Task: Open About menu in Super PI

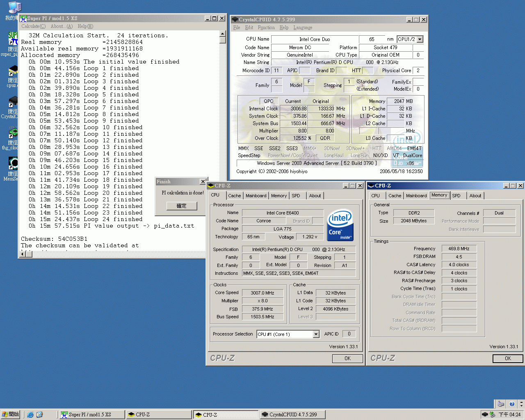Action: point(62,26)
